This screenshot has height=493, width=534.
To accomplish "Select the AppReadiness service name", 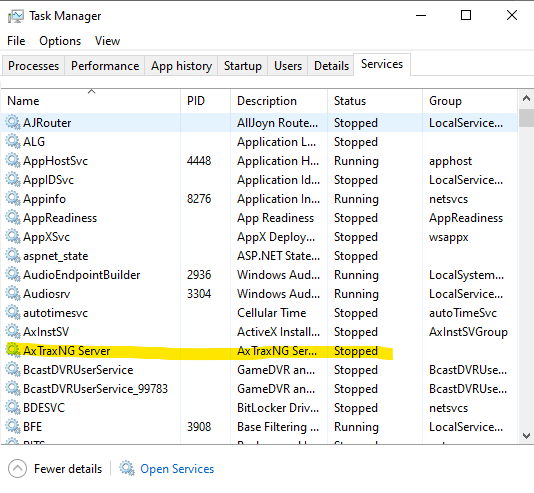I will 60,218.
